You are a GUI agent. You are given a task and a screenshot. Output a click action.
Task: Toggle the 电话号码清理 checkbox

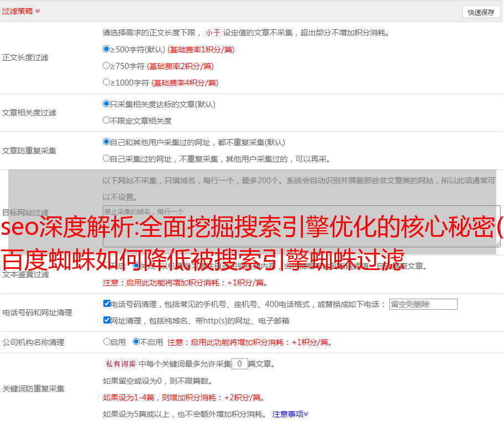pyautogui.click(x=107, y=304)
